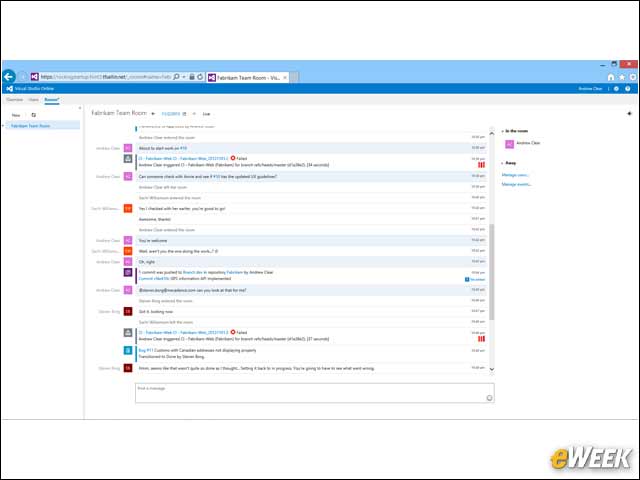Open the Manage users link

(x=515, y=175)
